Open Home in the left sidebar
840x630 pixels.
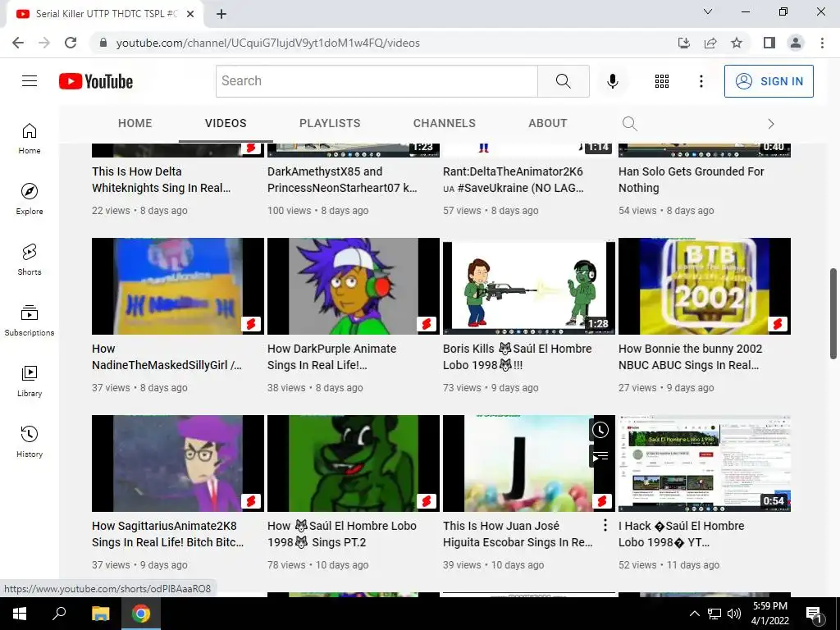(30, 138)
